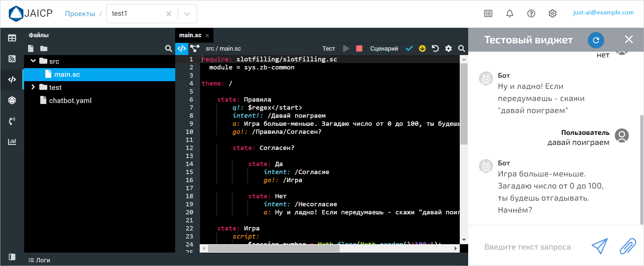The width and height of the screenshot is (644, 266).
Task: Switch to the code editor view
Action: (182, 49)
